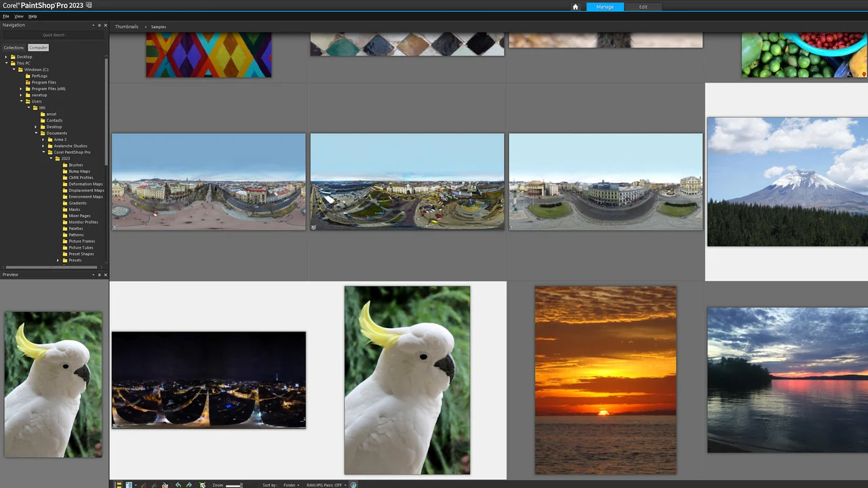
Task: Click the folder tree horizontal scrollbar
Action: click(51, 267)
